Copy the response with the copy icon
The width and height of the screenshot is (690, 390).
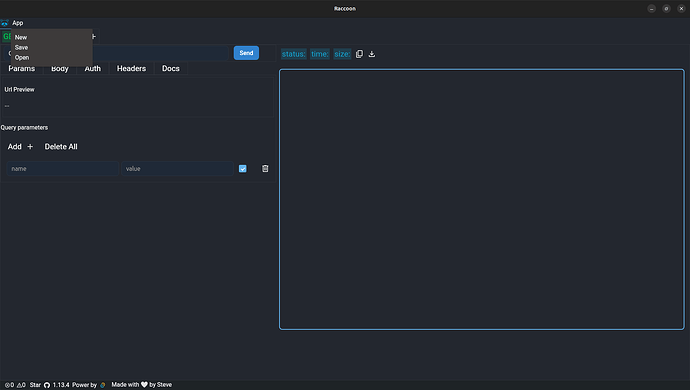(x=359, y=54)
